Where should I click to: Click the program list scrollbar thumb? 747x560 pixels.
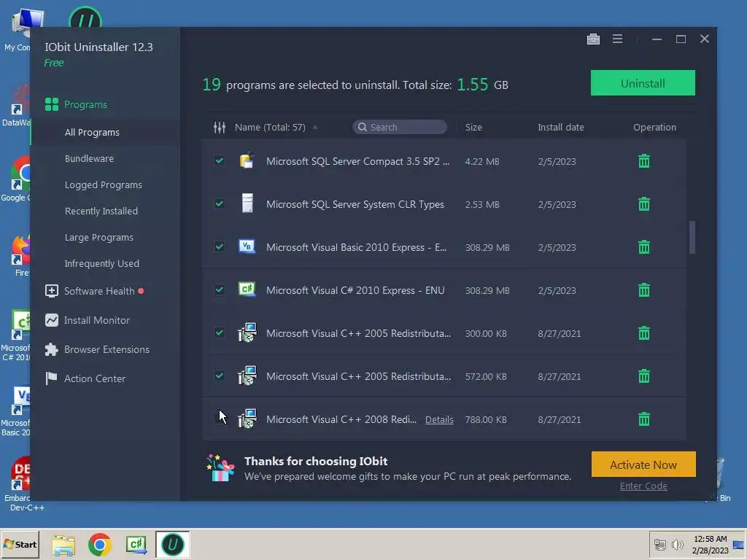tap(692, 237)
